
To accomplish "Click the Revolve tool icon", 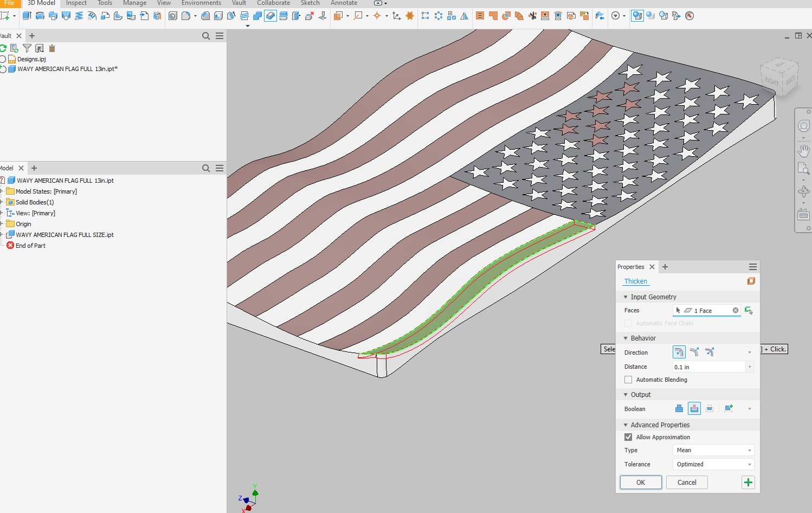I will tap(40, 16).
